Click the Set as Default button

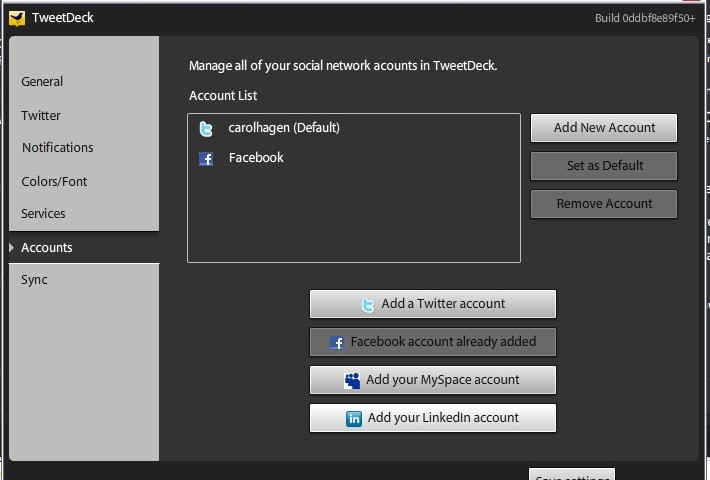click(x=604, y=166)
